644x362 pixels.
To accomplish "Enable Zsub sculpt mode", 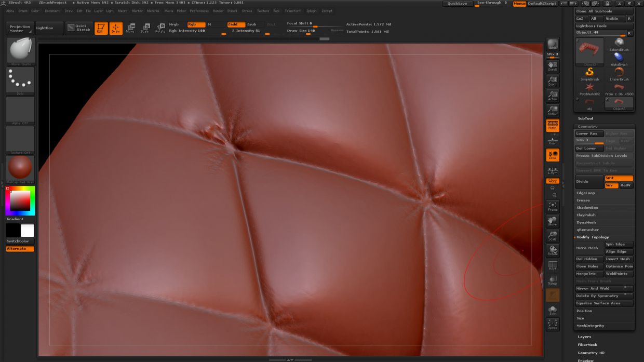I will [251, 24].
